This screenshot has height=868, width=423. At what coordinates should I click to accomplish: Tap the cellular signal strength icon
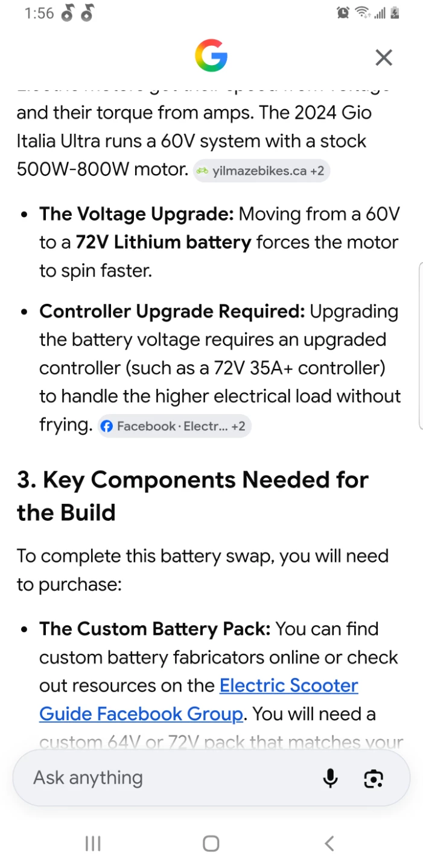[380, 13]
